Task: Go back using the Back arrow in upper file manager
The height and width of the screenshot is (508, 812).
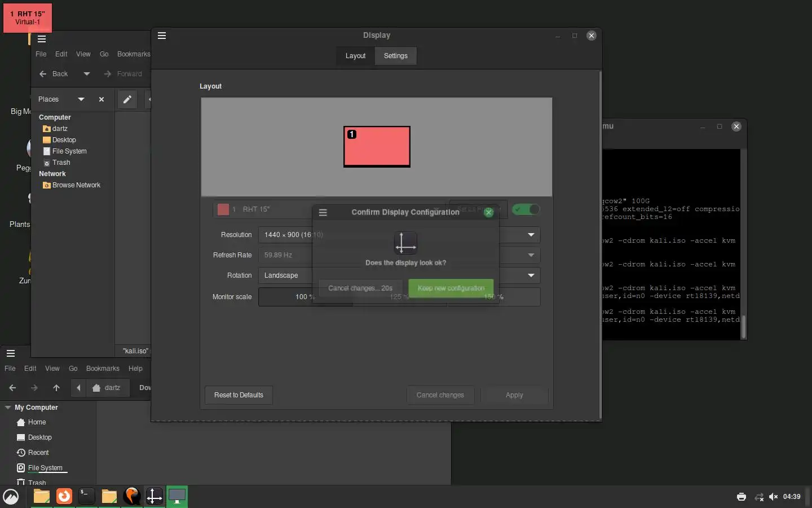Action: pyautogui.click(x=54, y=74)
